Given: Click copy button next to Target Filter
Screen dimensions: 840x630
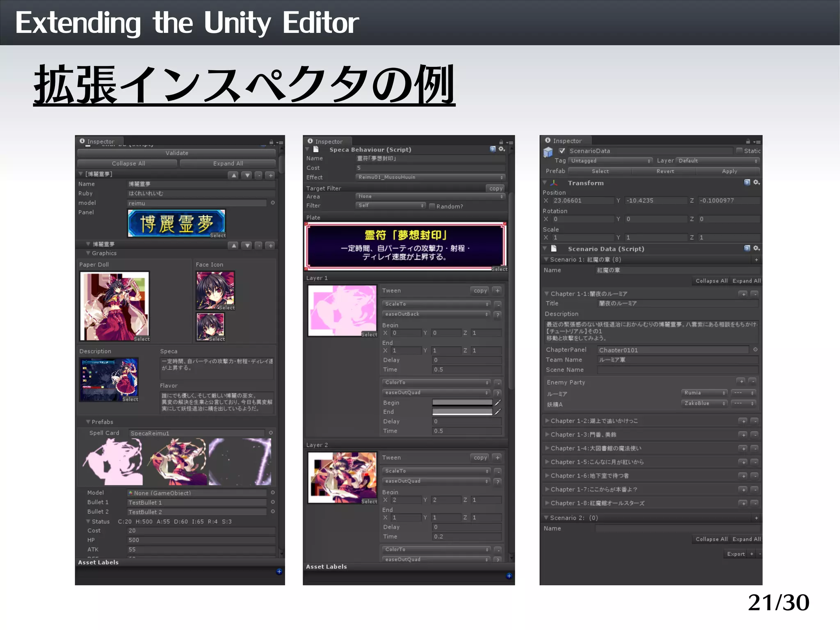Looking at the screenshot, I should pos(495,188).
